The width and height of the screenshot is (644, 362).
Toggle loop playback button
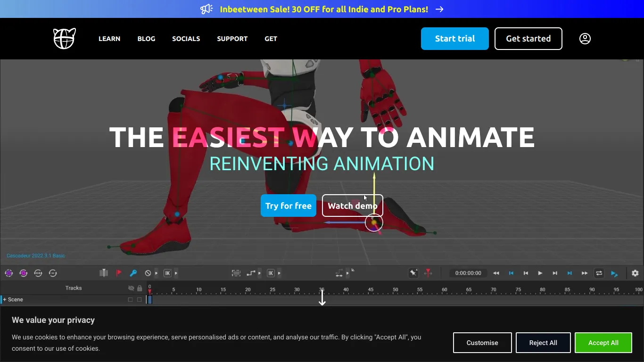(599, 273)
